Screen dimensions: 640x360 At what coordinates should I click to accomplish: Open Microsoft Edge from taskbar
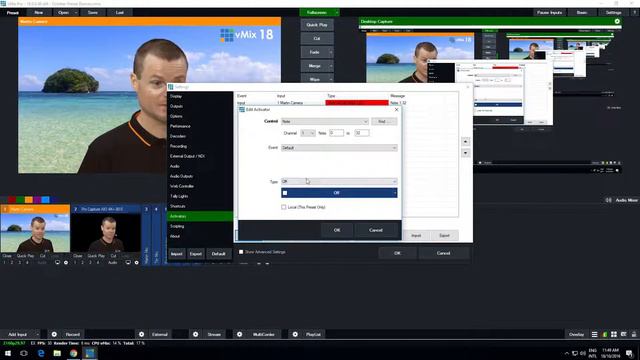point(41,353)
